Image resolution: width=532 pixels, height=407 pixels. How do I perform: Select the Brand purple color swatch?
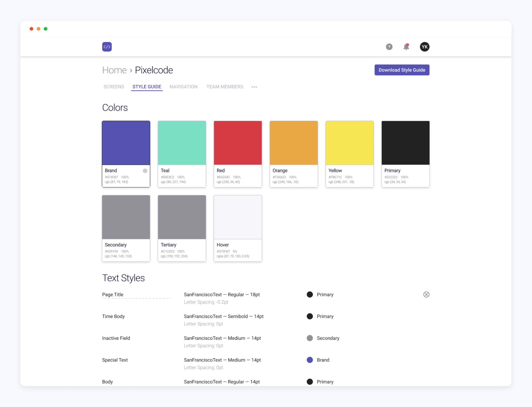126,143
